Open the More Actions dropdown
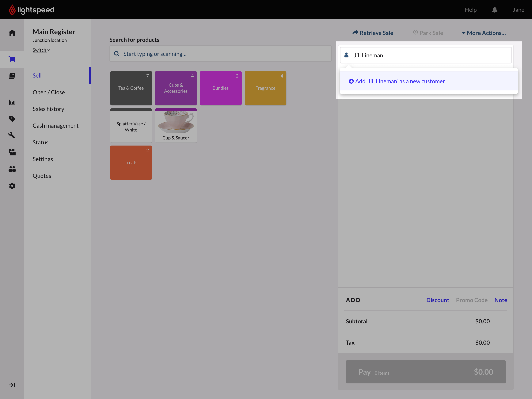Viewport: 532px width, 399px height. [484, 33]
